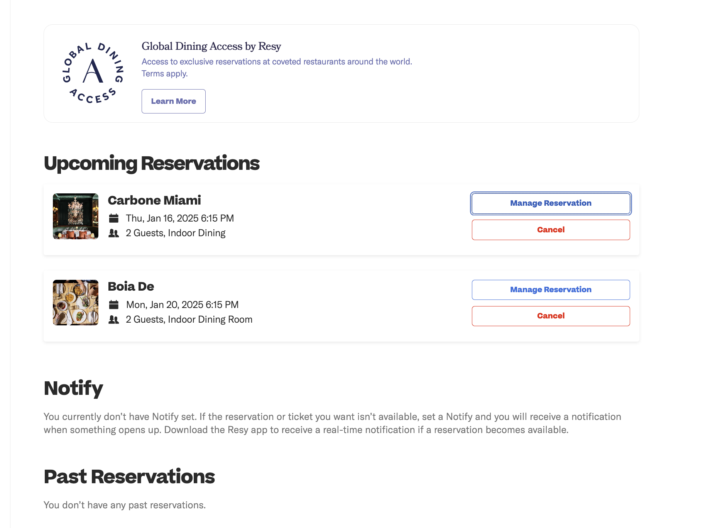Image resolution: width=720 pixels, height=528 pixels.
Task: Open the Boia De restaurant name
Action: point(131,286)
